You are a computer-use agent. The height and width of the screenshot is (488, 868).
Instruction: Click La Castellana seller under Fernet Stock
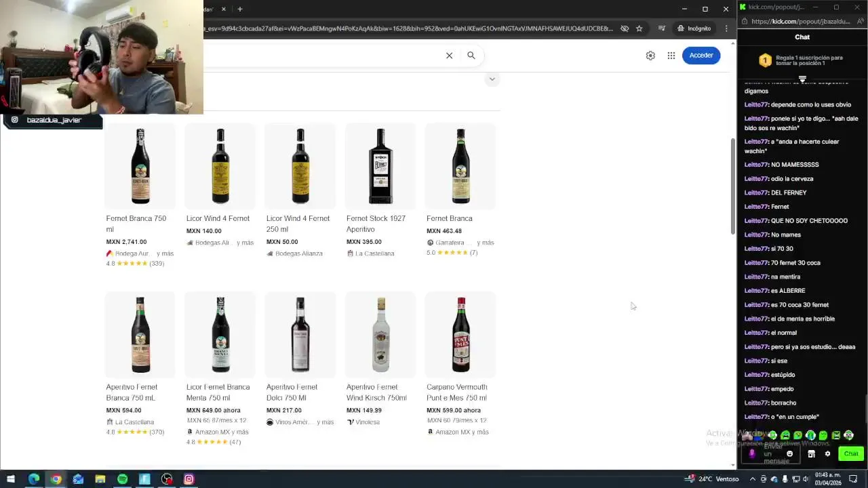pos(370,253)
